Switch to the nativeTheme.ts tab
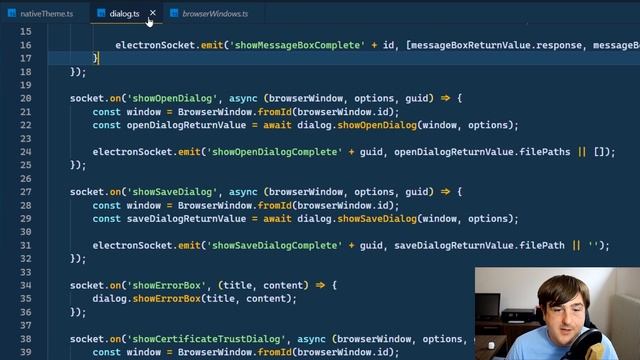 [41, 13]
